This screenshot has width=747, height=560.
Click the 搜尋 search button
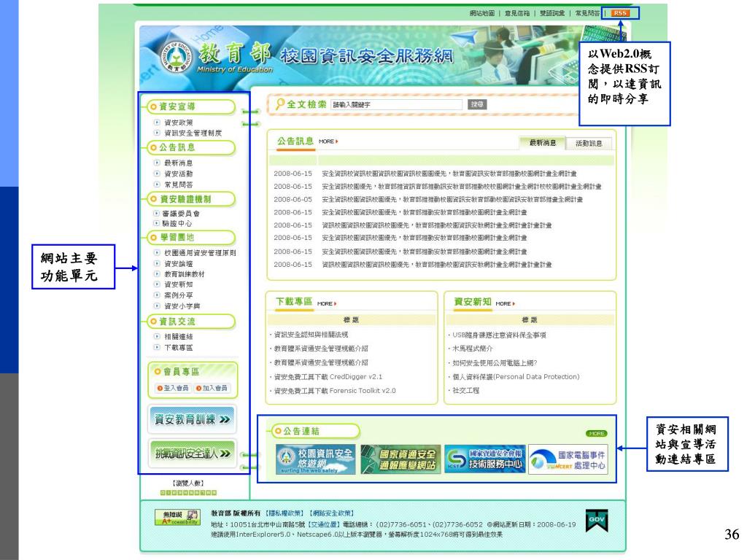click(x=477, y=104)
